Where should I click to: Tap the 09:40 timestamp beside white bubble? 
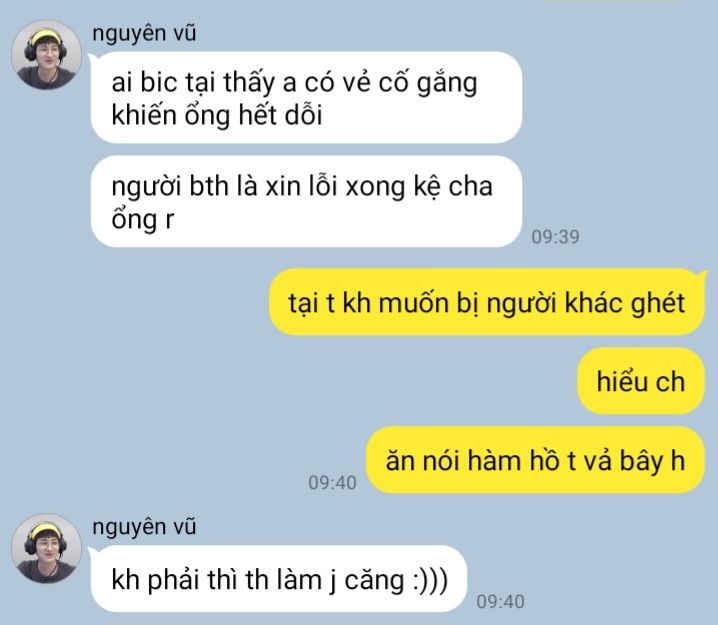(500, 601)
